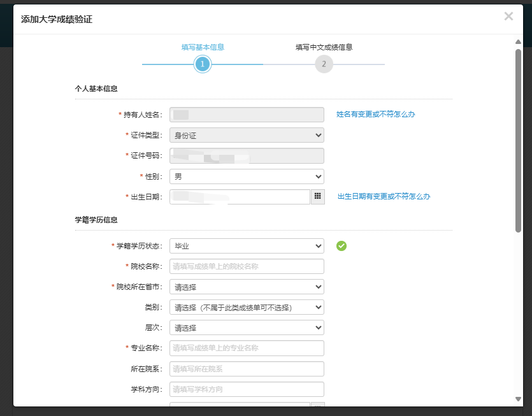The width and height of the screenshot is (532, 416).
Task: Open the 学籍学历状态 dropdown
Action: (247, 246)
